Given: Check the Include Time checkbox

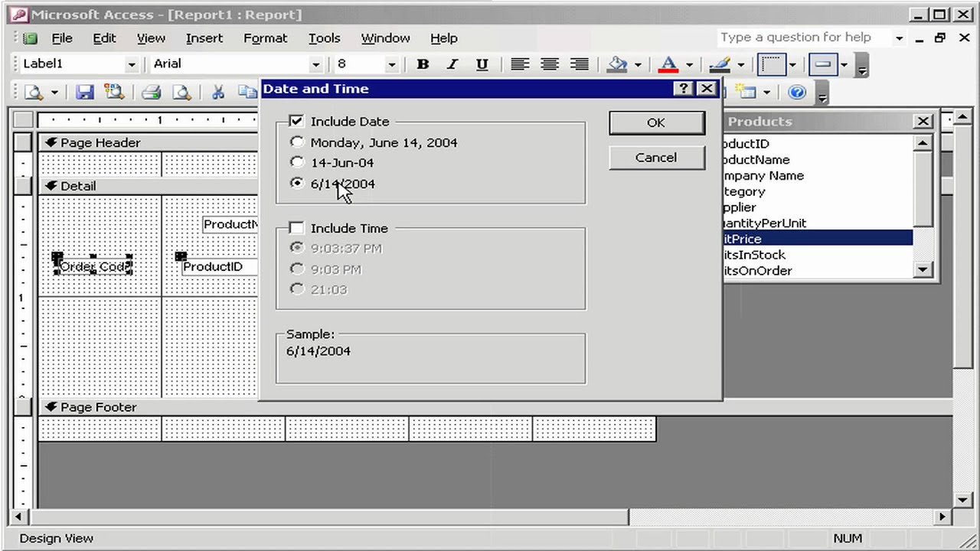Looking at the screenshot, I should point(296,228).
